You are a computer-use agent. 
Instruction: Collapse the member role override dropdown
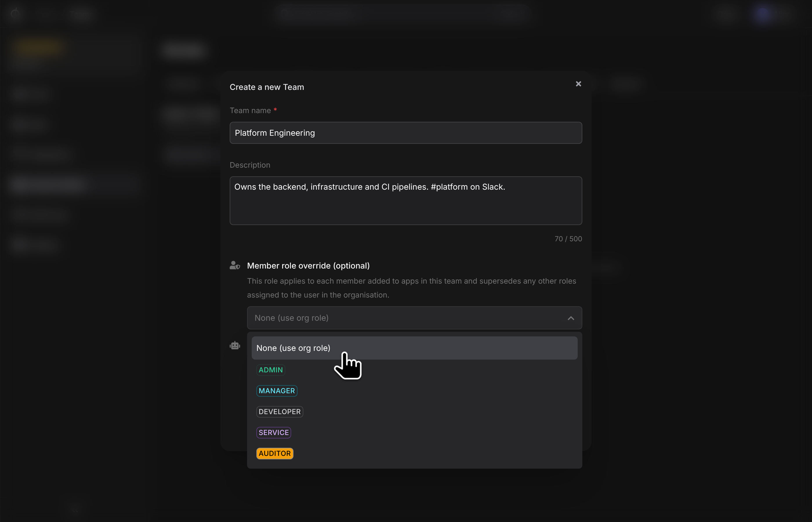[414, 318]
